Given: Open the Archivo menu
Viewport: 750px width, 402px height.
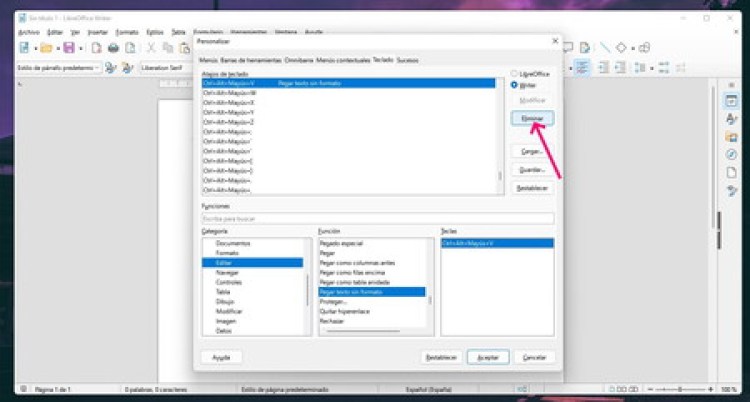Looking at the screenshot, I should tap(28, 31).
